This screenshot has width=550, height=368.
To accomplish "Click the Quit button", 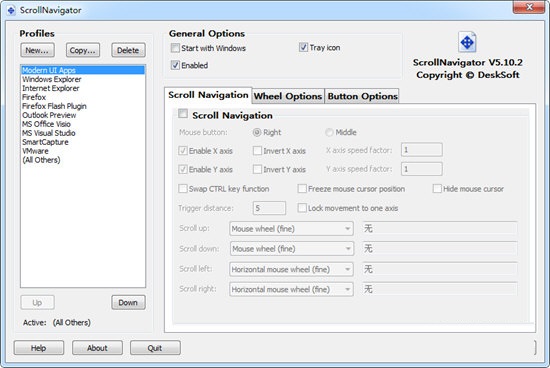I will pos(155,348).
